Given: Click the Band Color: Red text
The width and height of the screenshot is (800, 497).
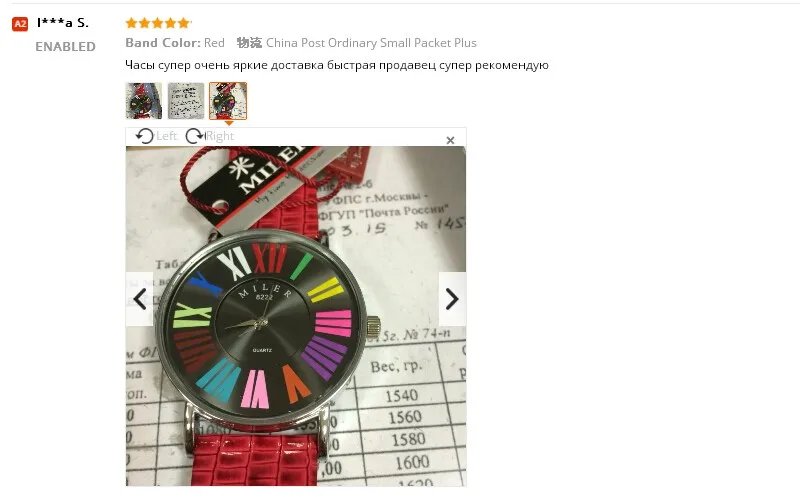Looking at the screenshot, I should (x=175, y=43).
